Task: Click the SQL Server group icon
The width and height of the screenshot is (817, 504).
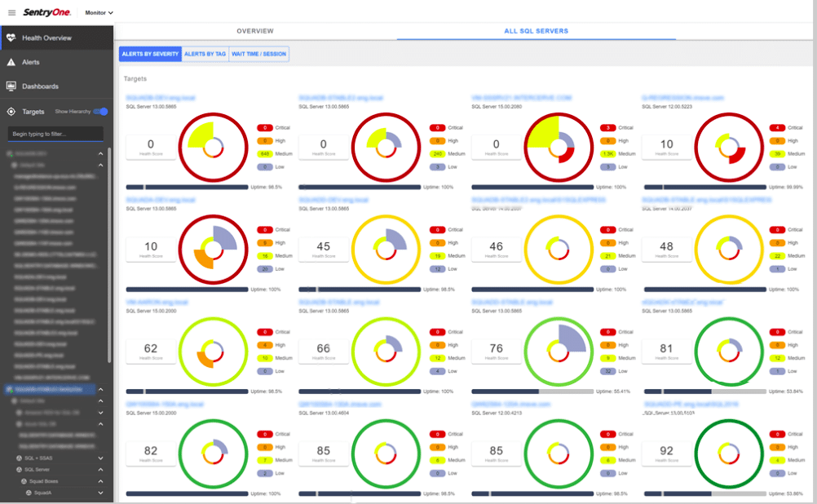Action: [x=20, y=470]
